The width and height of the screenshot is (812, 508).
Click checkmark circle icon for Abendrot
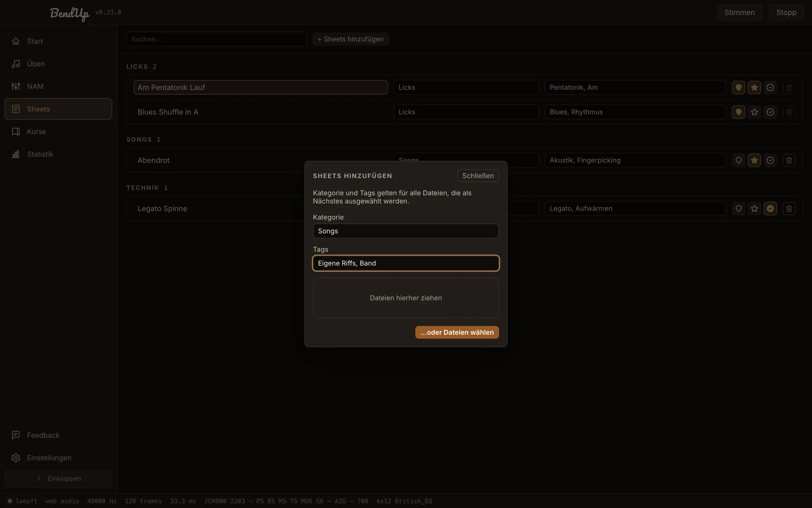click(770, 160)
